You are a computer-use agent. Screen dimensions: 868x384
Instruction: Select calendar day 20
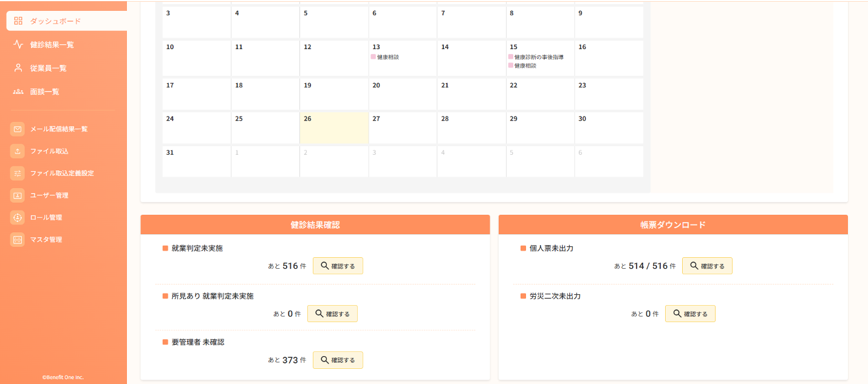(x=403, y=94)
